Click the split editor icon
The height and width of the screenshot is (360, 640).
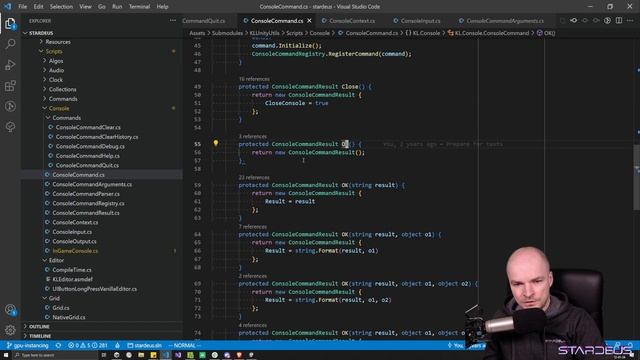[619, 20]
